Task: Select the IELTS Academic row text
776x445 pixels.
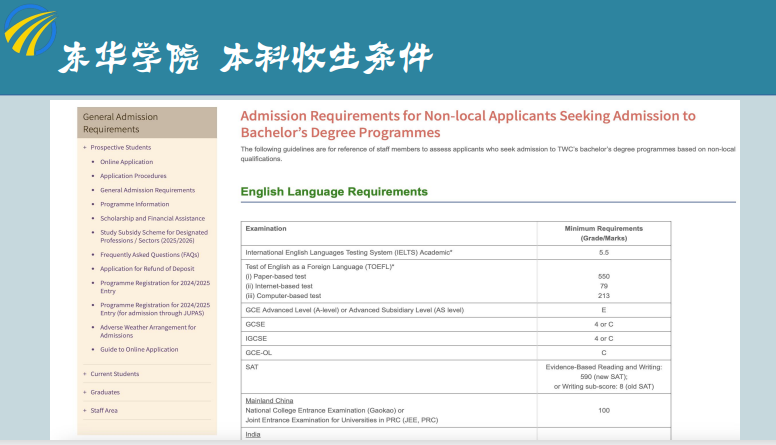Action: coord(349,252)
